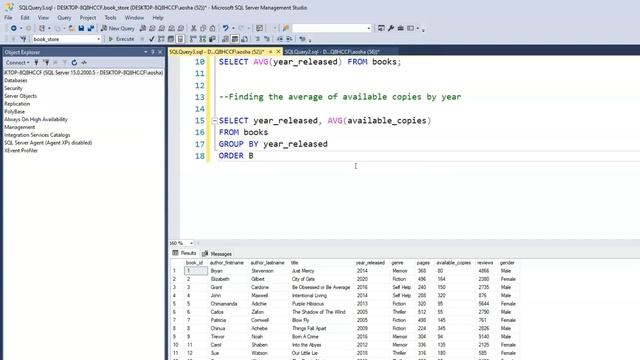640x360 pixels.
Task: Open the properties wrench icon
Action: 391,28
